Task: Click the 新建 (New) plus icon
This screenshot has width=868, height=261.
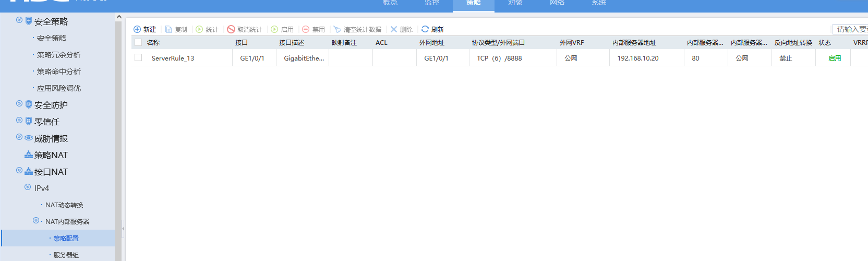Action: point(137,29)
